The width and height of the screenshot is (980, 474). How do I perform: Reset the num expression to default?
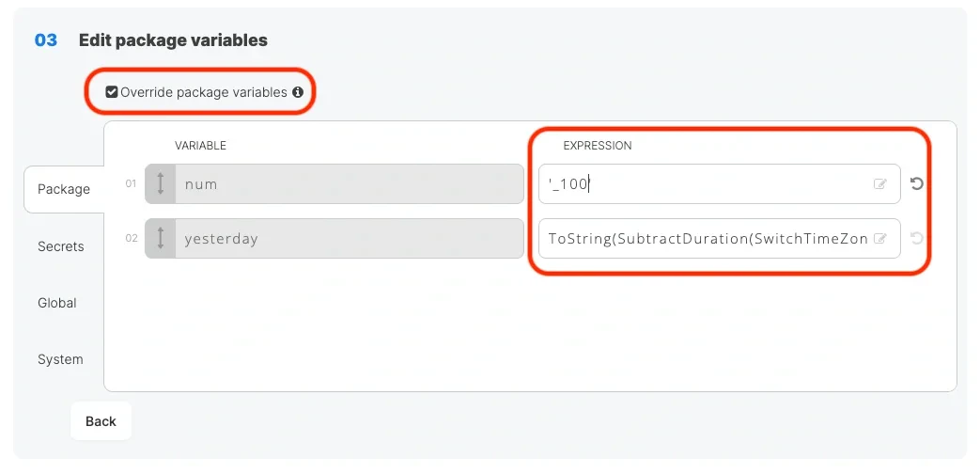coord(917,183)
